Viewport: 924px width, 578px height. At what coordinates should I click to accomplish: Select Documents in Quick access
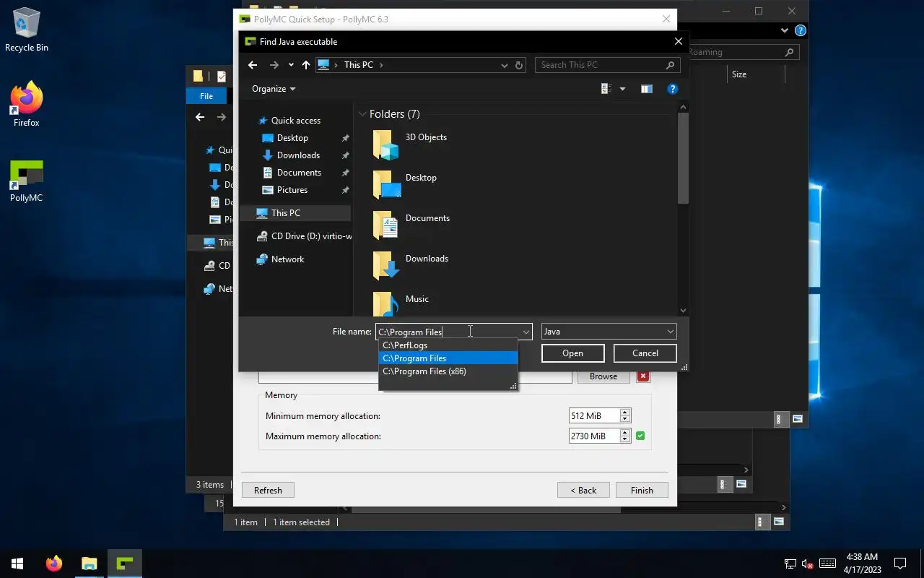coord(299,173)
